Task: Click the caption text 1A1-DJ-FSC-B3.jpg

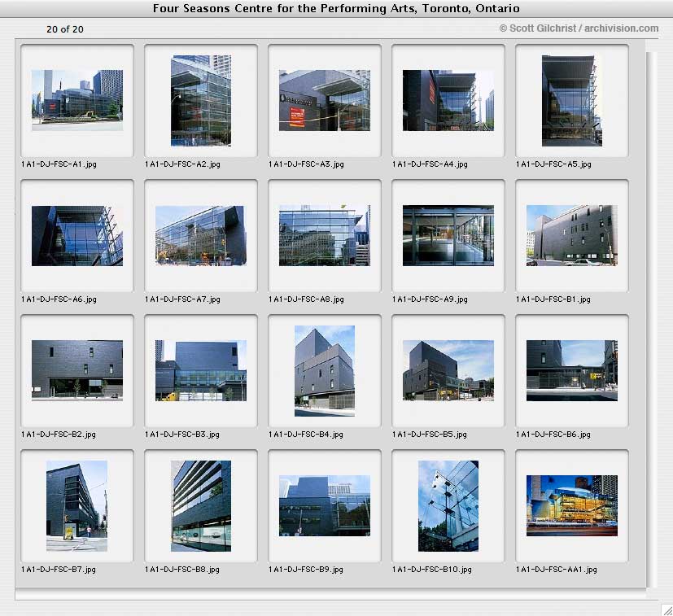Action: tap(182, 435)
